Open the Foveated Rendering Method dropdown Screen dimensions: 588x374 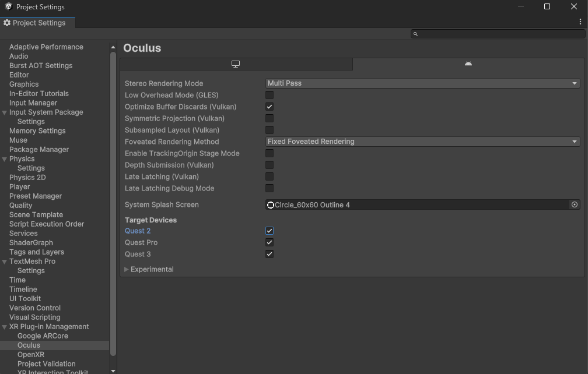pyautogui.click(x=422, y=142)
